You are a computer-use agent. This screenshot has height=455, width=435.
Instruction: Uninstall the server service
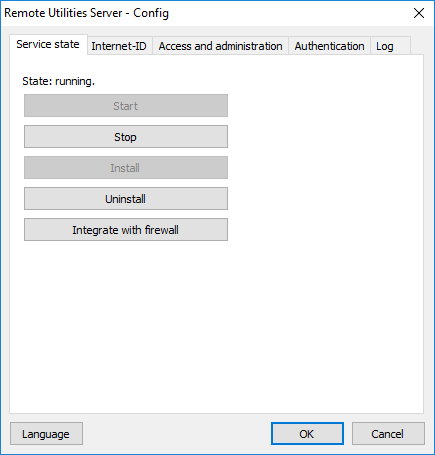pyautogui.click(x=126, y=199)
